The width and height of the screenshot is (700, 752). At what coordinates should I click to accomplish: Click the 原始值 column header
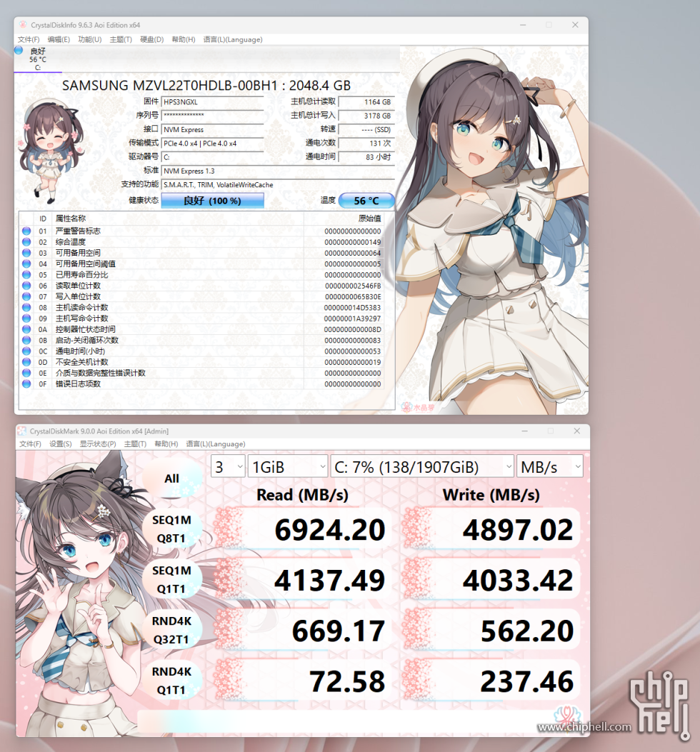click(369, 219)
